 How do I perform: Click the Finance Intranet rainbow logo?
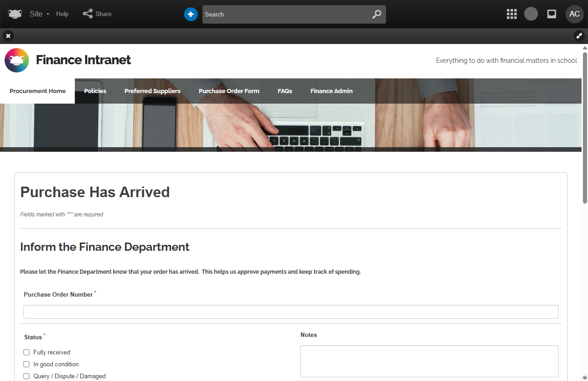pos(17,61)
